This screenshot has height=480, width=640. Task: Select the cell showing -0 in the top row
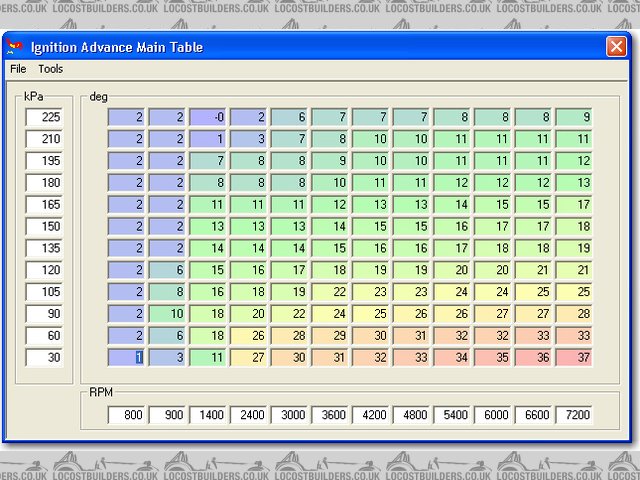(x=208, y=117)
